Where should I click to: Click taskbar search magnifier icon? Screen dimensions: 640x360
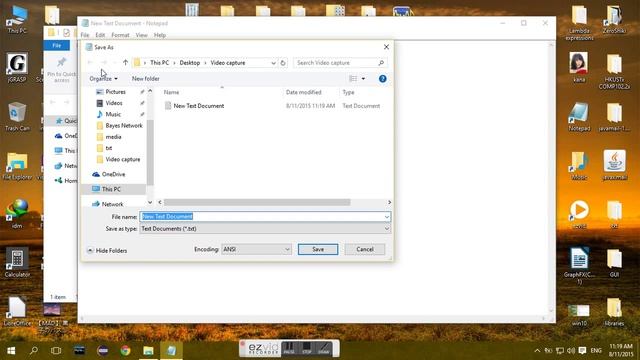pyautogui.click(x=34, y=350)
